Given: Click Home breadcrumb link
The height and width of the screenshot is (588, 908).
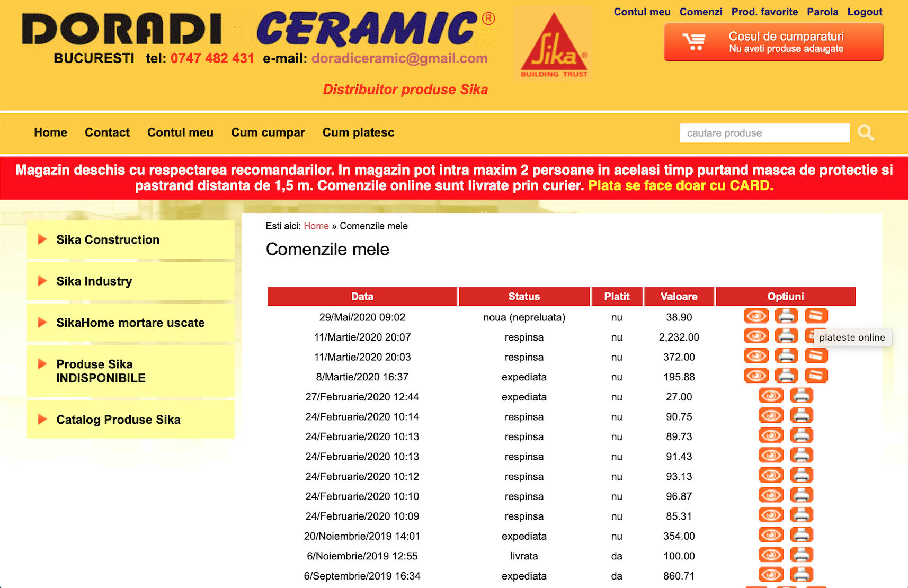Looking at the screenshot, I should pyautogui.click(x=316, y=226).
